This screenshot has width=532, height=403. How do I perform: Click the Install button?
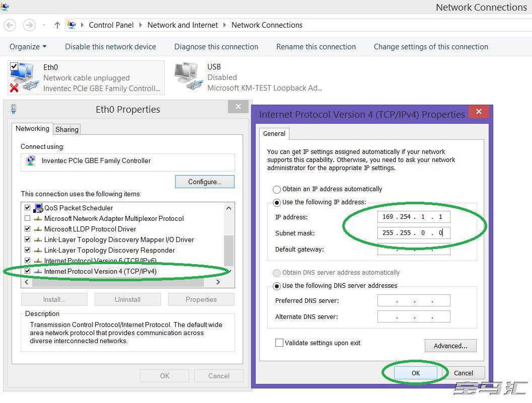click(54, 299)
